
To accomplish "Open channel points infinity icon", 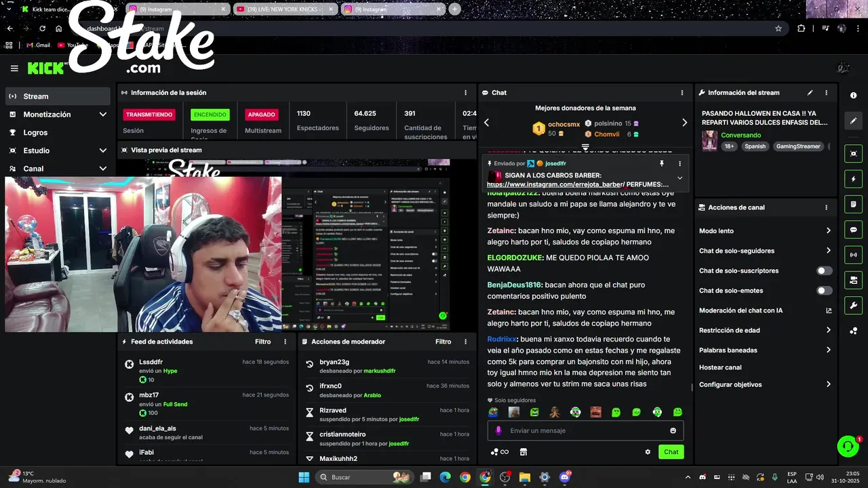I will (x=500, y=452).
